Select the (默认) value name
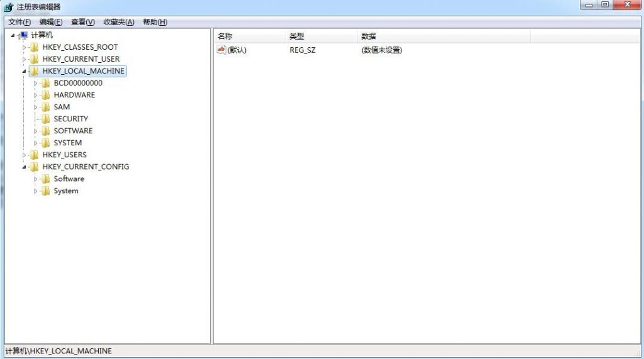 point(237,50)
